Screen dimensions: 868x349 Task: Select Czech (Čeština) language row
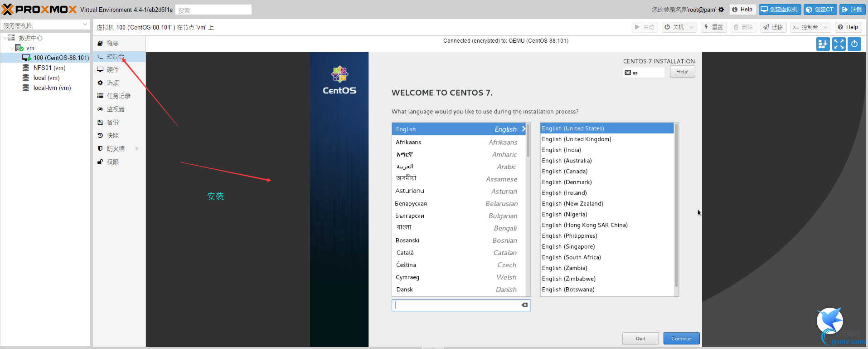458,265
